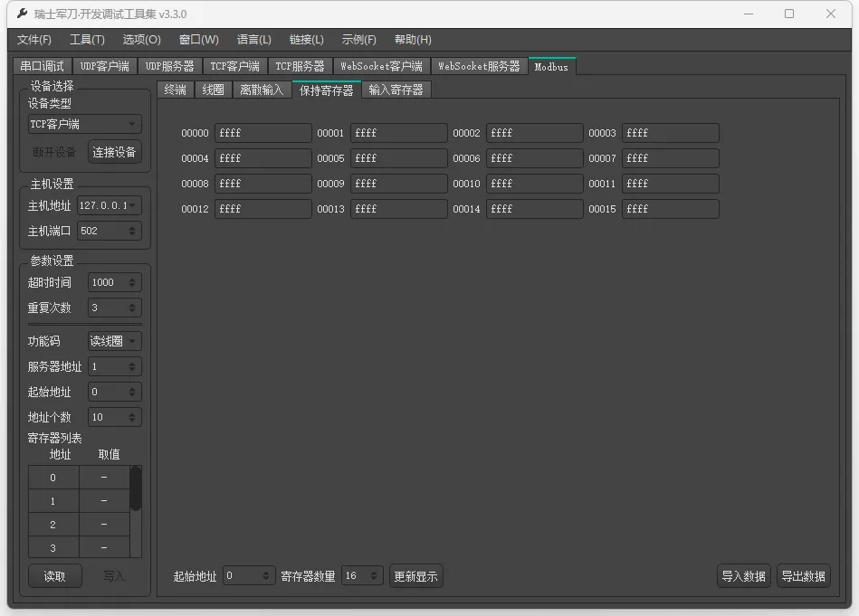
Task: Click the 更新显示 button
Action: click(415, 576)
